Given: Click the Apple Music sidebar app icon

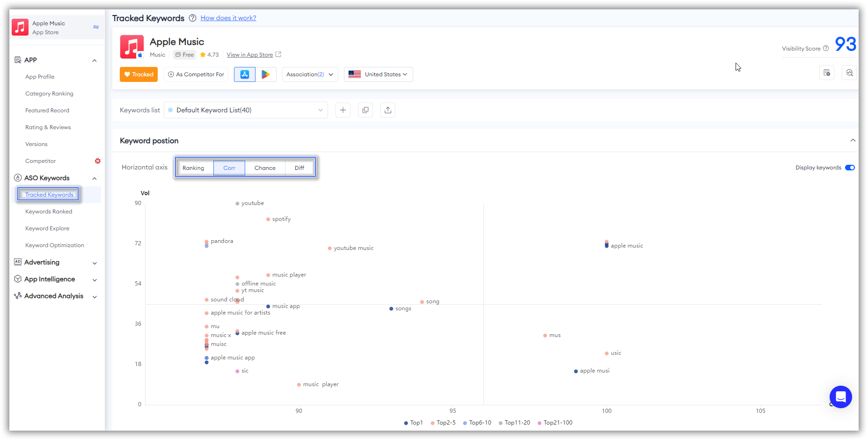Looking at the screenshot, I should pyautogui.click(x=20, y=27).
